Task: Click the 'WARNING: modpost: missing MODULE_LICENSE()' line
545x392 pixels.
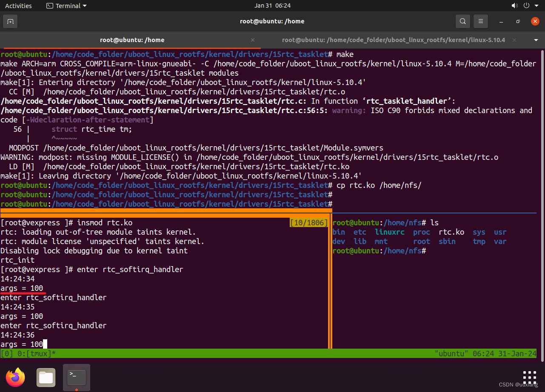Action: (x=249, y=157)
